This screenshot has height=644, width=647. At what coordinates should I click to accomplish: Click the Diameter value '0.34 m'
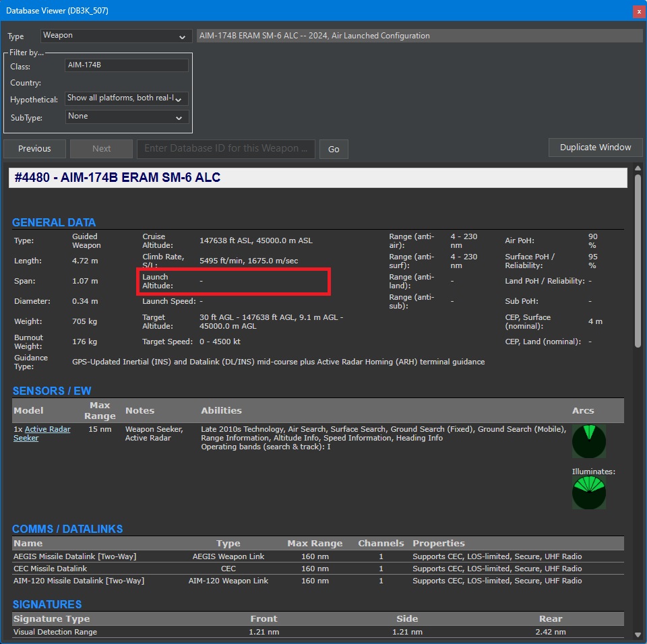click(85, 301)
